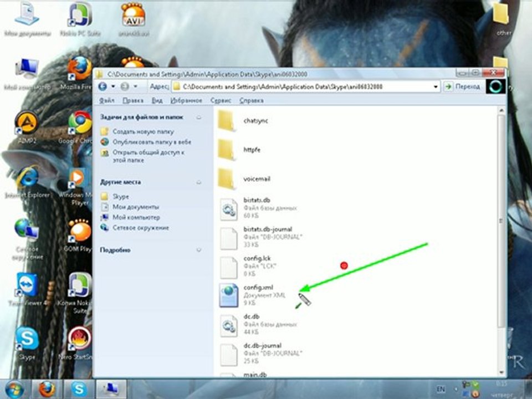Click 'Открыть общий доступ к этой папке'
This screenshot has width=532, height=399.
[x=149, y=156]
